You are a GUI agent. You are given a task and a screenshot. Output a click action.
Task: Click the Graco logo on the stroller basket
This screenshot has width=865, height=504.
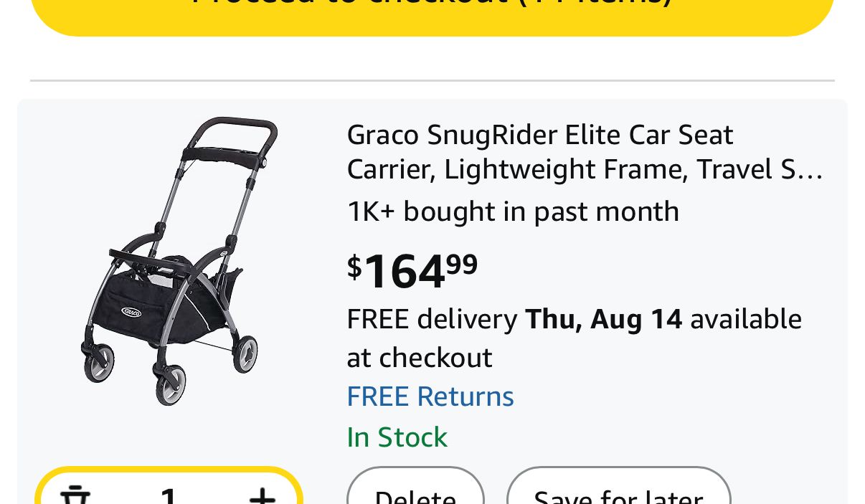(x=131, y=312)
